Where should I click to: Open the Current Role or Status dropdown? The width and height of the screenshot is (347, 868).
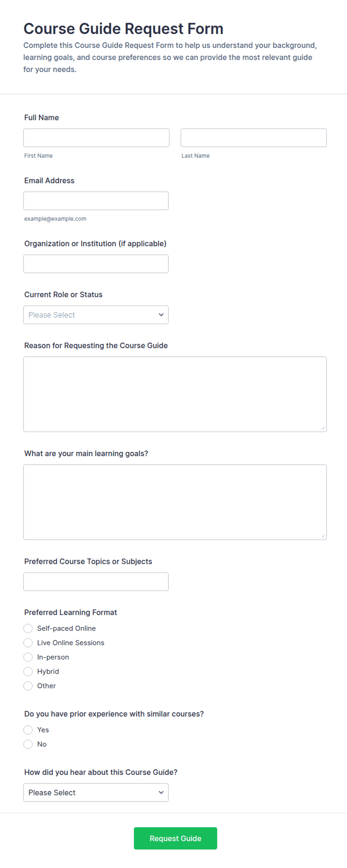(x=96, y=315)
